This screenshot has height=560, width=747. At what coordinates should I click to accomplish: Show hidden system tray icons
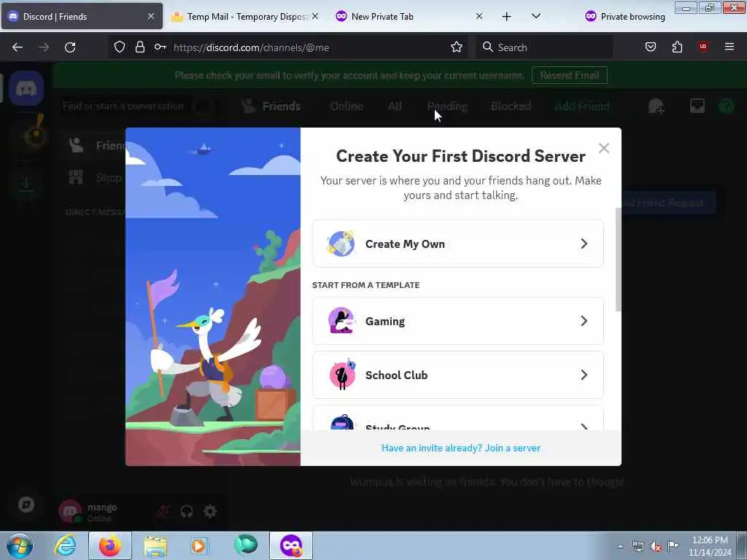620,546
